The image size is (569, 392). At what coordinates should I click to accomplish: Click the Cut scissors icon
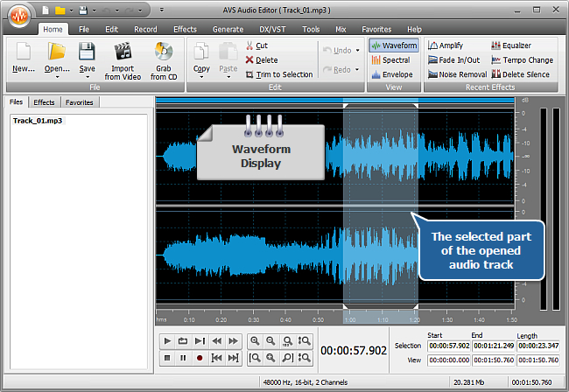249,45
